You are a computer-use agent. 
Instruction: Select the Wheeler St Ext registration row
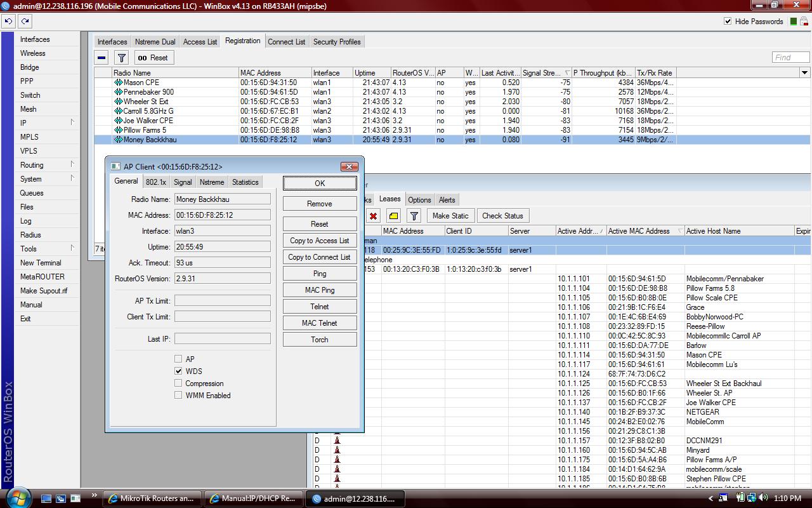click(146, 102)
